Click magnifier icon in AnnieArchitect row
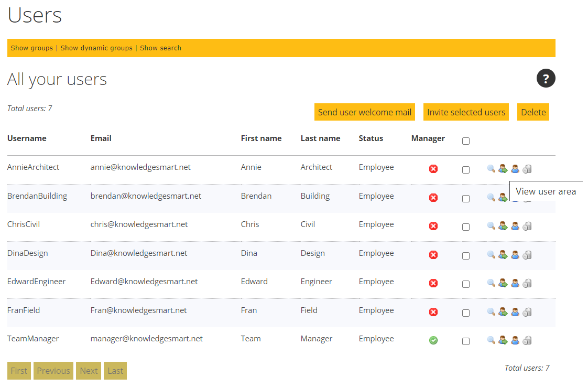The image size is (588, 388). point(491,169)
